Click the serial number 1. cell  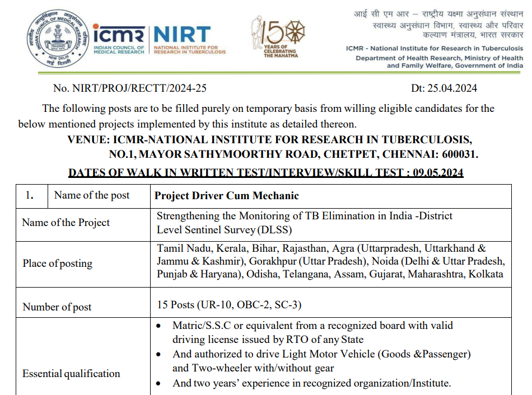tap(32, 196)
